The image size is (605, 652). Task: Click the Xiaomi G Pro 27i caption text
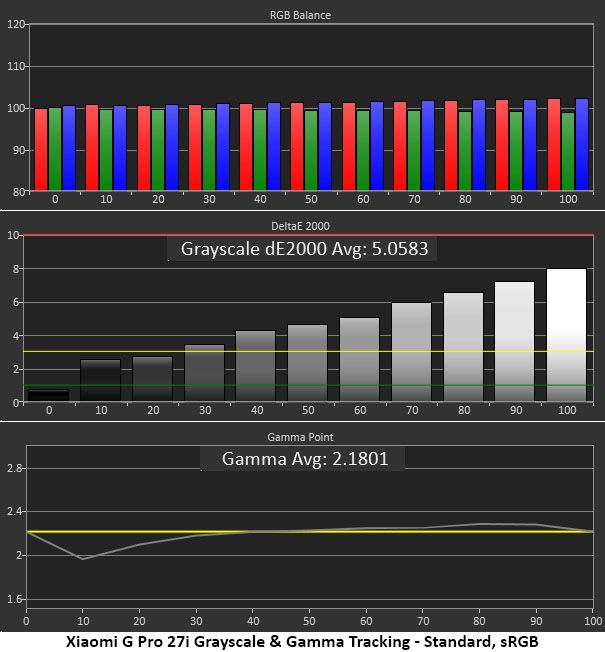click(x=302, y=641)
